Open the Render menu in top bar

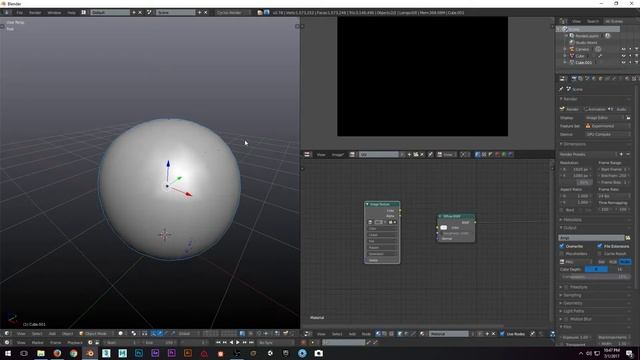pos(35,13)
